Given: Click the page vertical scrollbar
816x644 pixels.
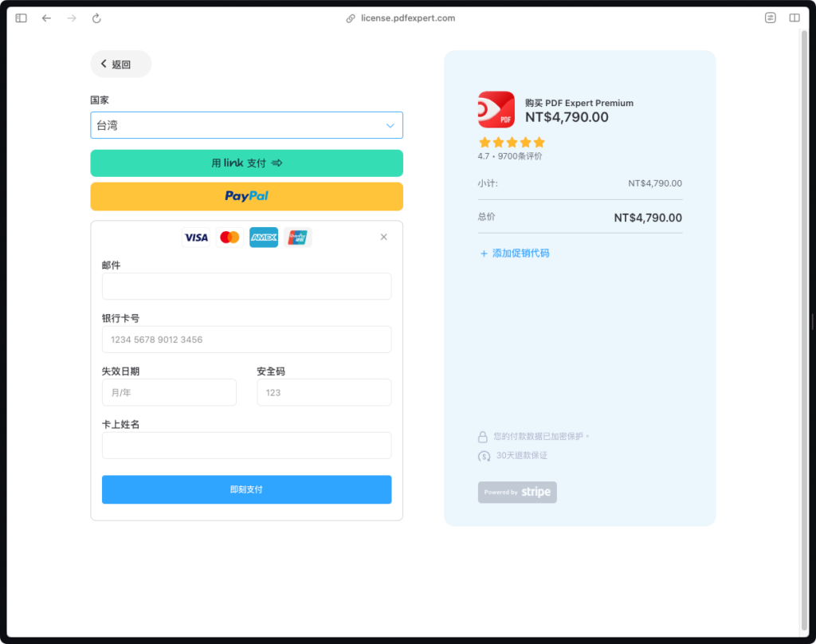Looking at the screenshot, I should click(x=805, y=329).
